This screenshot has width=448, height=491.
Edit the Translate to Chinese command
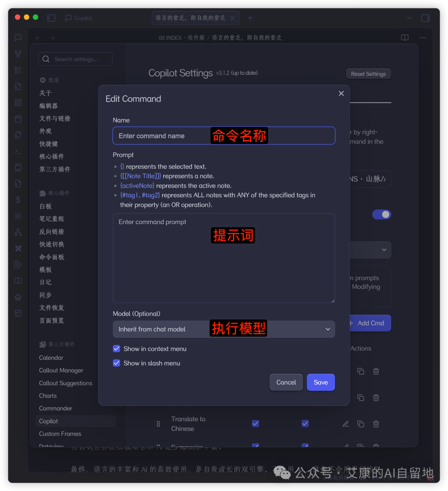(346, 424)
